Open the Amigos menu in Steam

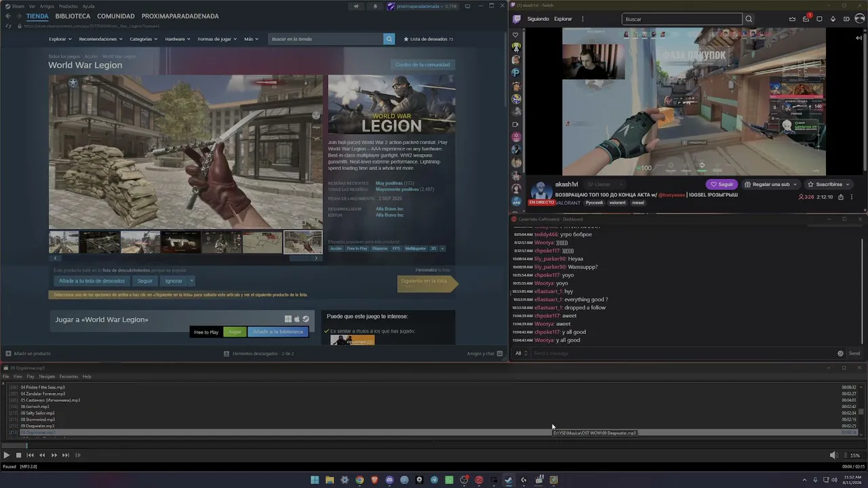(x=47, y=6)
